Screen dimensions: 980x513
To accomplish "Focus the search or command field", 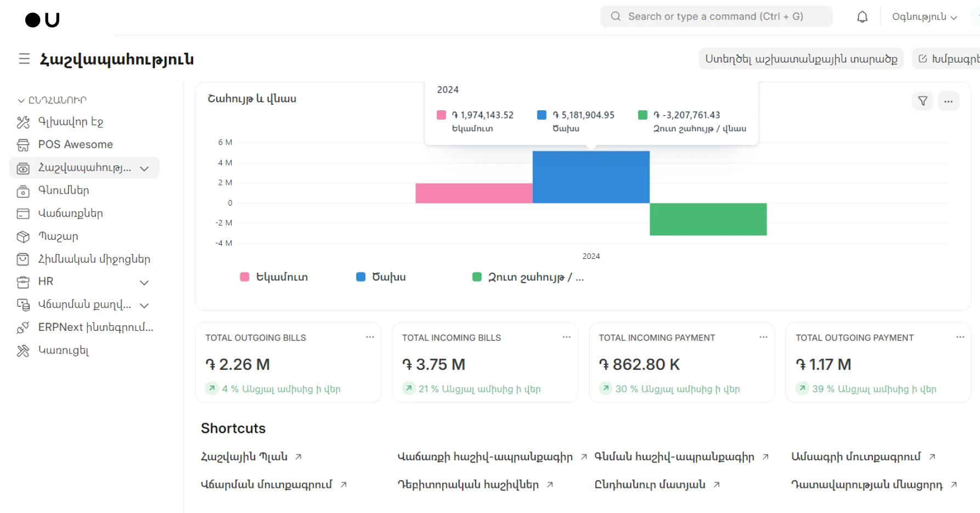I will [x=716, y=16].
